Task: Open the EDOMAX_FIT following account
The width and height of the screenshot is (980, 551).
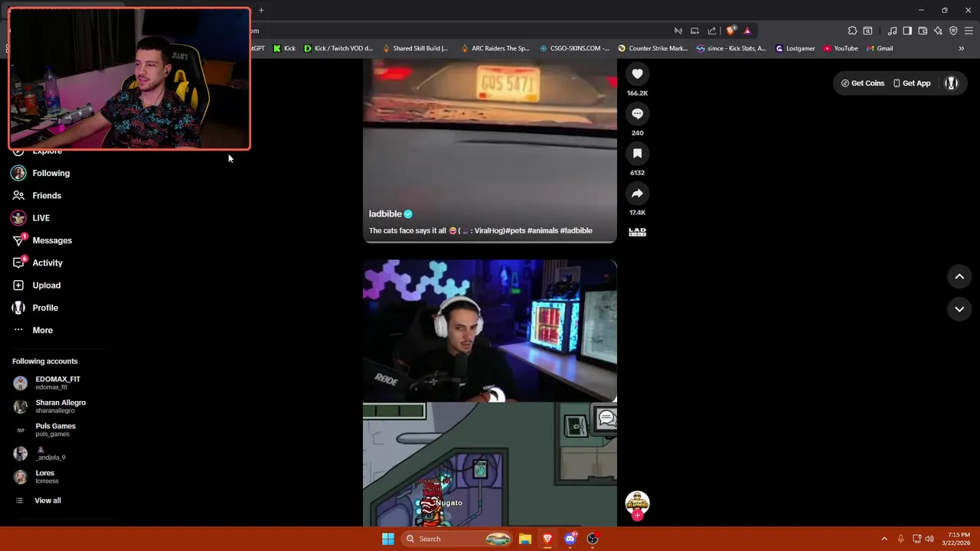Action: [x=57, y=383]
